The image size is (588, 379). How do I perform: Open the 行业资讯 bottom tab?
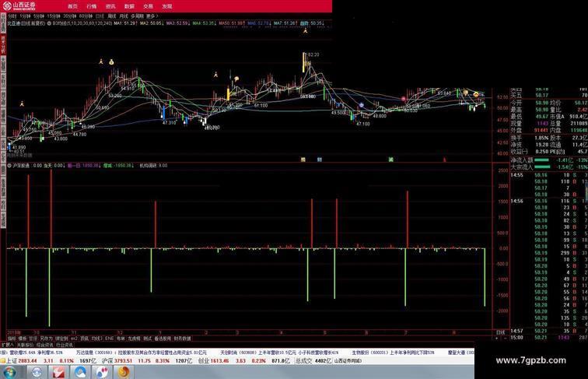point(65,345)
